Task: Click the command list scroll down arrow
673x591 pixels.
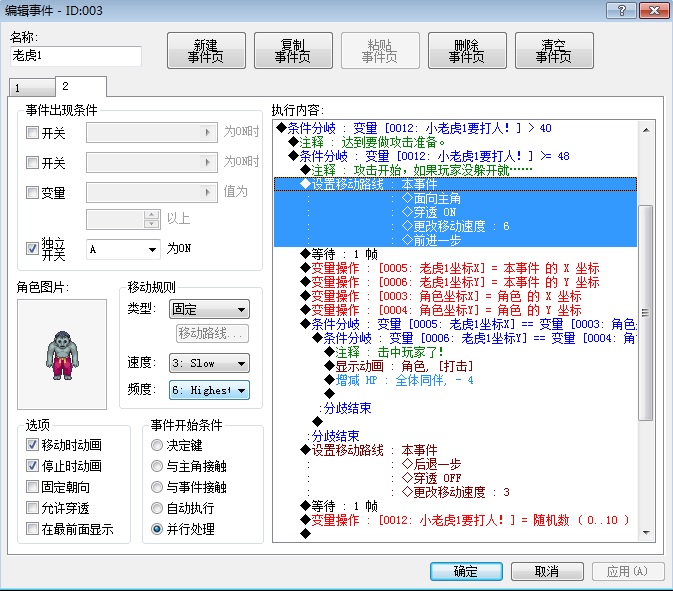Action: tap(646, 533)
